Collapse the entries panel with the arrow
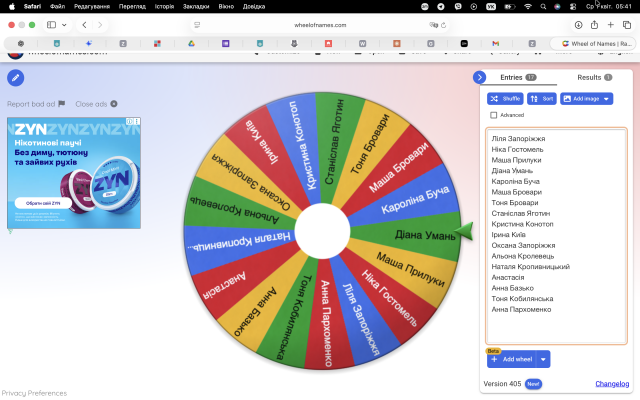 tap(479, 77)
